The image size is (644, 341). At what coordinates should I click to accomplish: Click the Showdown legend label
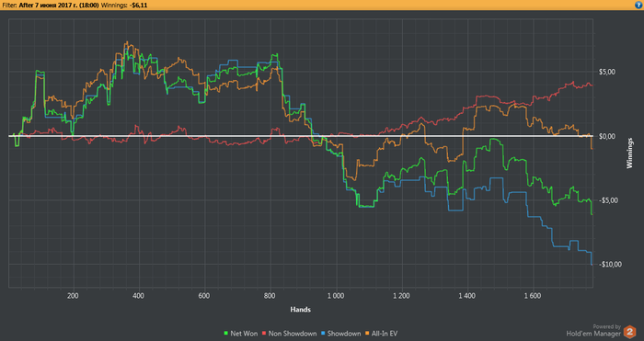(344, 334)
